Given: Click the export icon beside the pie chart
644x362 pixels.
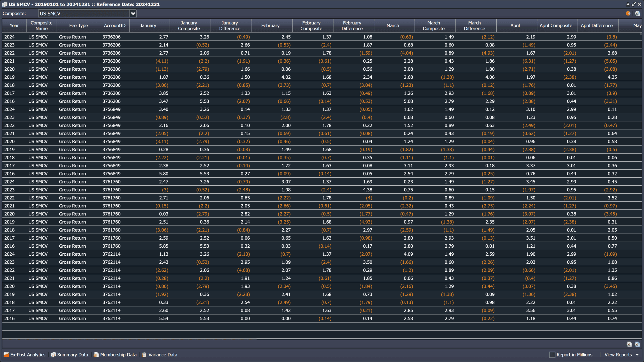Looking at the screenshot, I should click(x=637, y=14).
